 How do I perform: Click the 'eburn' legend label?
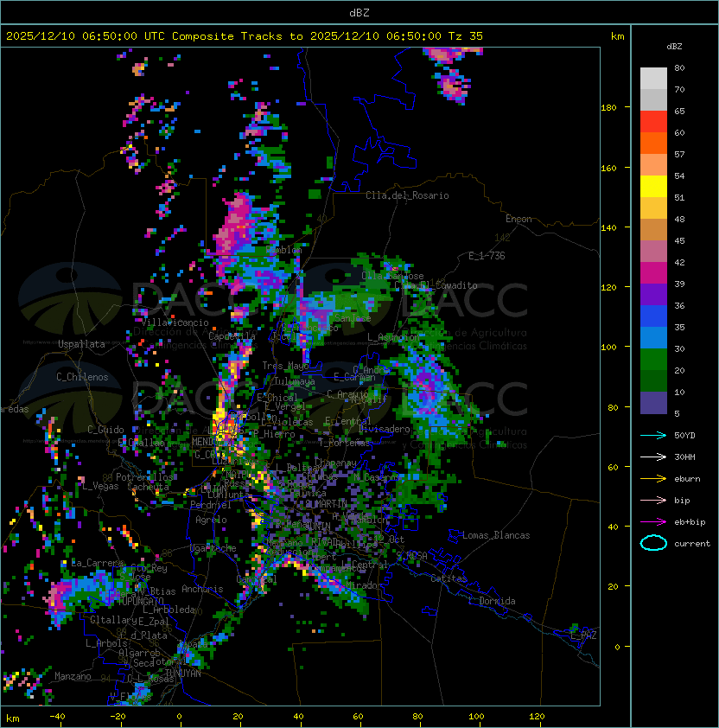[x=687, y=479]
